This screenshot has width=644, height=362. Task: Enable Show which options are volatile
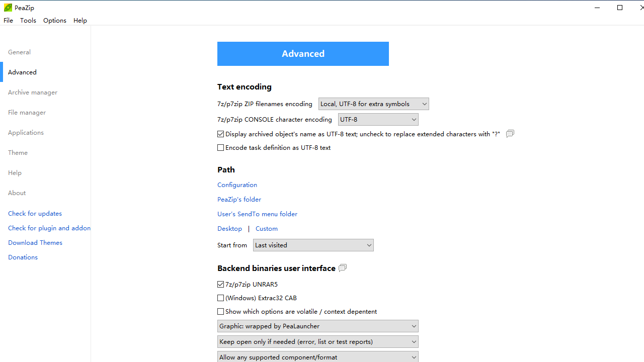pyautogui.click(x=221, y=312)
